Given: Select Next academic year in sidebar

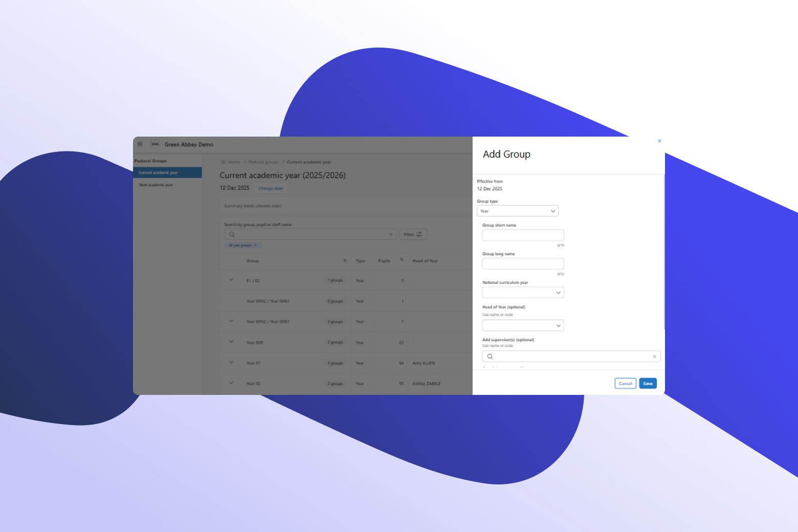Looking at the screenshot, I should (x=156, y=185).
